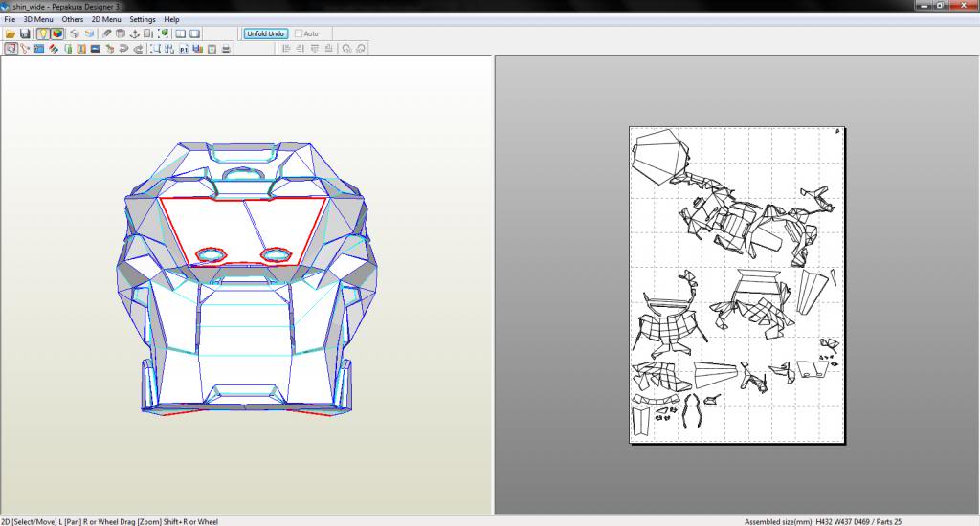This screenshot has width=980, height=526.
Task: Expand the 2D Menu dropdown
Action: coord(105,19)
